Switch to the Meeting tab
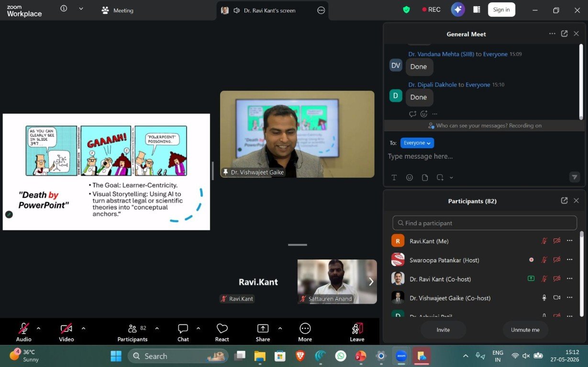 (x=118, y=11)
